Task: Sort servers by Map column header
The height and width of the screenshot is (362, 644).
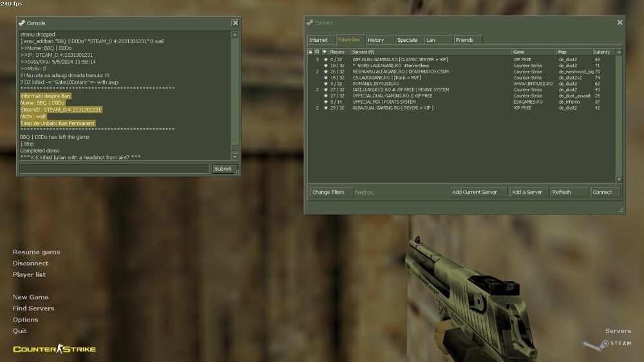Action: [574, 52]
